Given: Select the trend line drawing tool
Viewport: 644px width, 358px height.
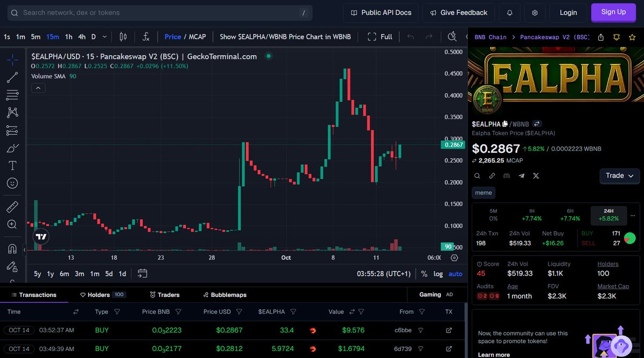Looking at the screenshot, I should (x=12, y=78).
